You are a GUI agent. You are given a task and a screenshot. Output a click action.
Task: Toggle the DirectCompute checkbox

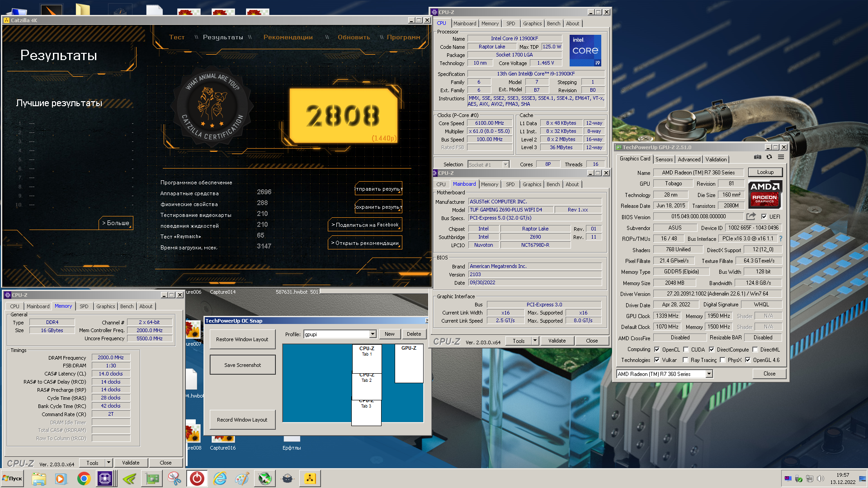[712, 349]
